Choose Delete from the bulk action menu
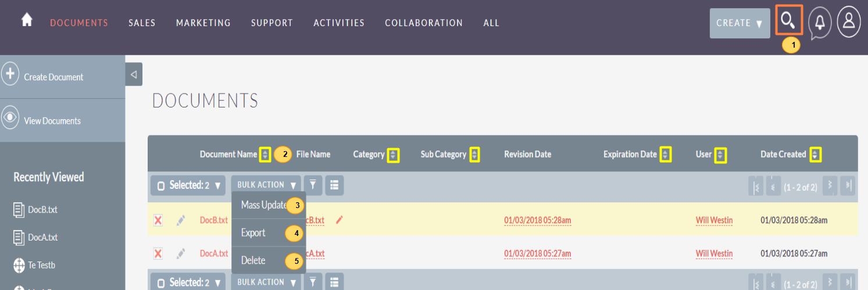The image size is (868, 290). coord(253,260)
